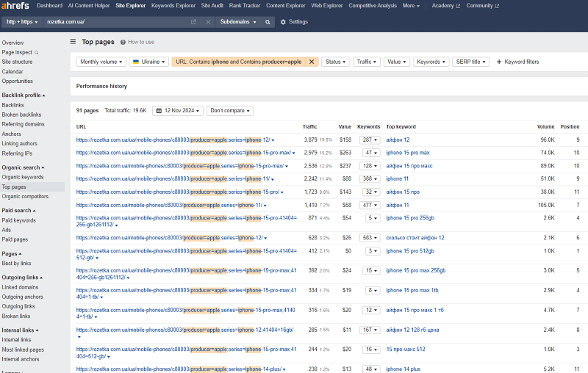Open Site Audit
Viewport: 588px width, 373px height.
(212, 6)
